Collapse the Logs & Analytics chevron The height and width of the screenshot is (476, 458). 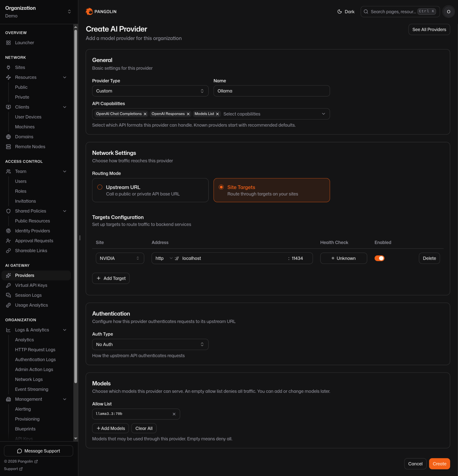click(x=65, y=330)
